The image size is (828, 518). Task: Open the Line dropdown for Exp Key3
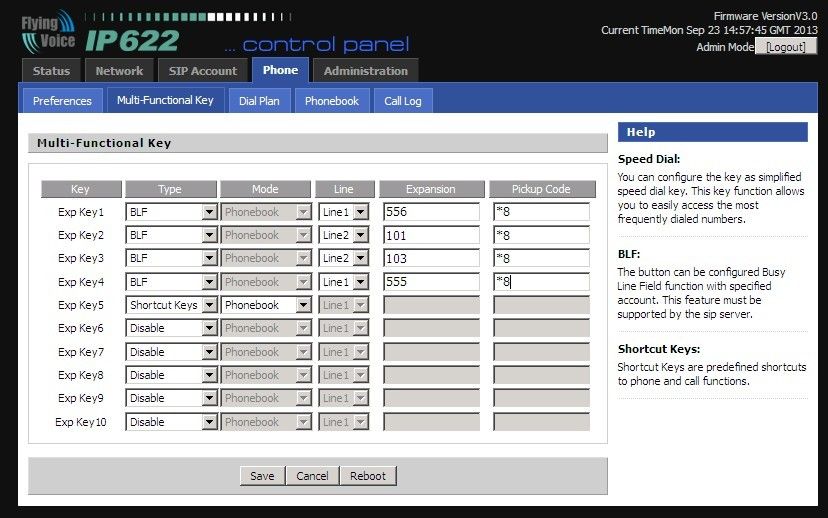click(x=343, y=258)
